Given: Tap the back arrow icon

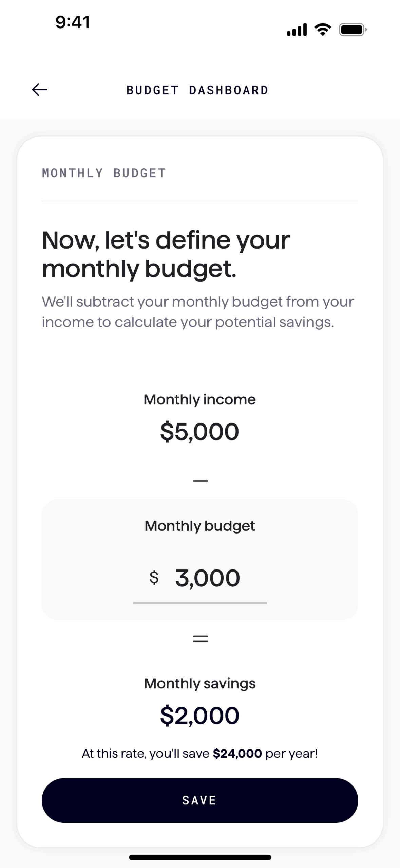Looking at the screenshot, I should point(39,90).
